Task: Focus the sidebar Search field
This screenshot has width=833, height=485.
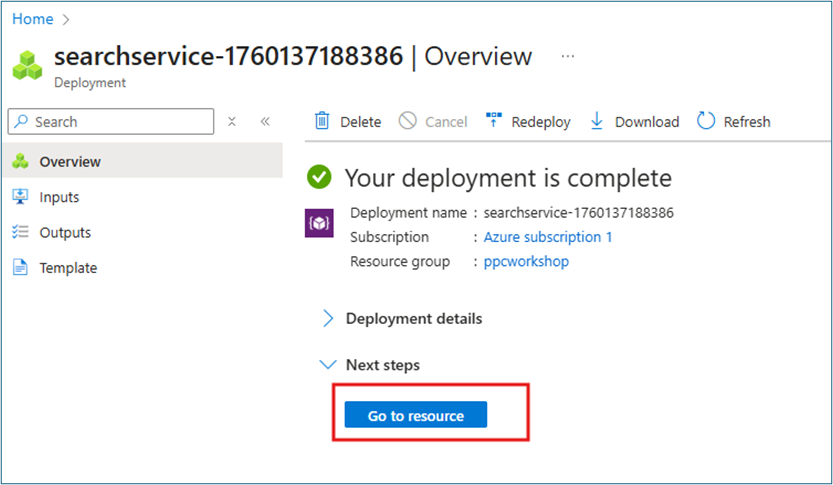Action: tap(110, 122)
